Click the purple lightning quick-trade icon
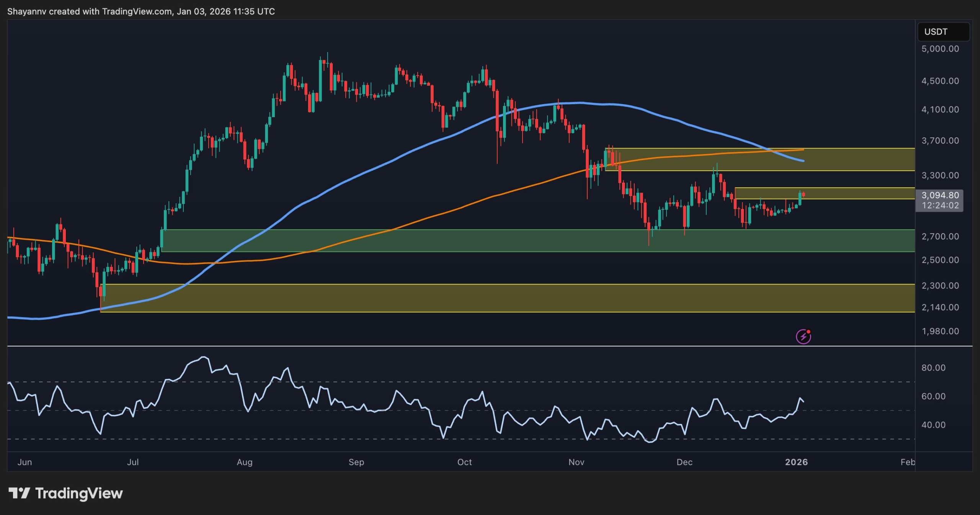Image resolution: width=980 pixels, height=515 pixels. [x=803, y=337]
